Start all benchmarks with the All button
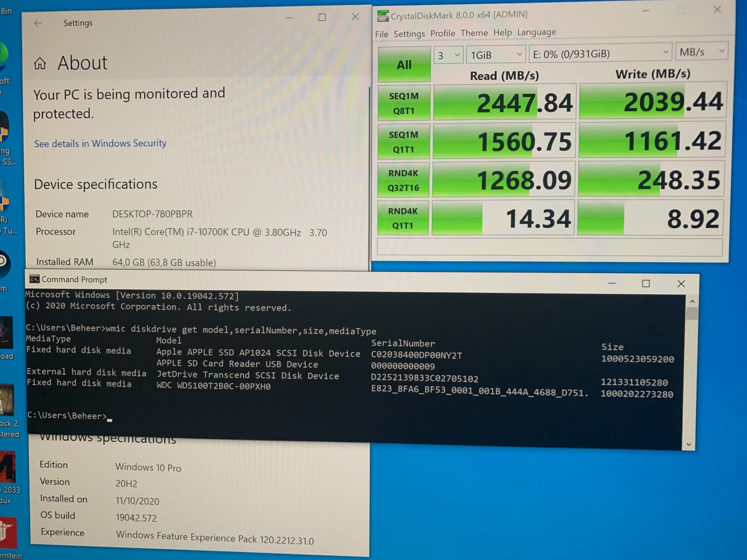Viewport: 747px width, 560px height. click(x=404, y=65)
